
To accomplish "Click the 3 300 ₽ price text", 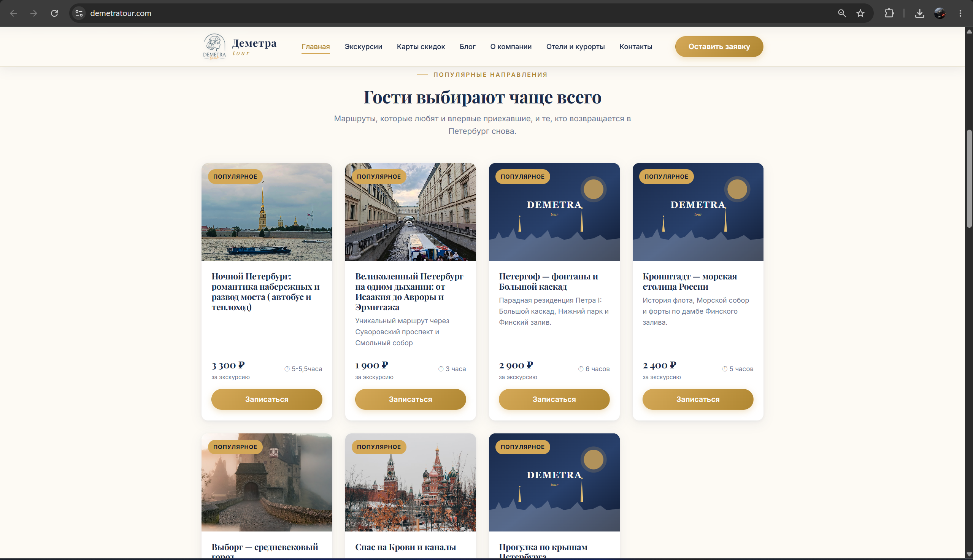I will point(228,365).
